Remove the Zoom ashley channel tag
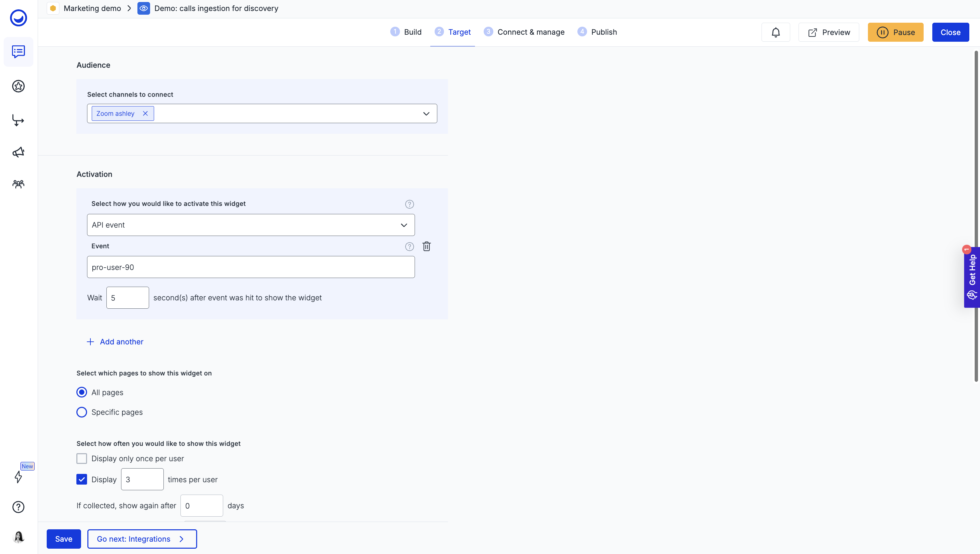980x554 pixels. (x=145, y=113)
